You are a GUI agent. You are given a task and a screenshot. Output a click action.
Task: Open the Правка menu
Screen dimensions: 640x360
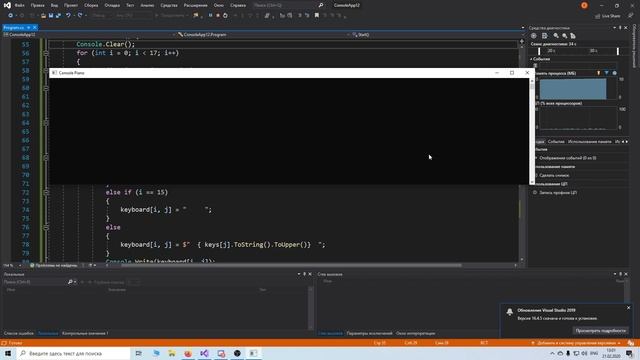pos(38,5)
